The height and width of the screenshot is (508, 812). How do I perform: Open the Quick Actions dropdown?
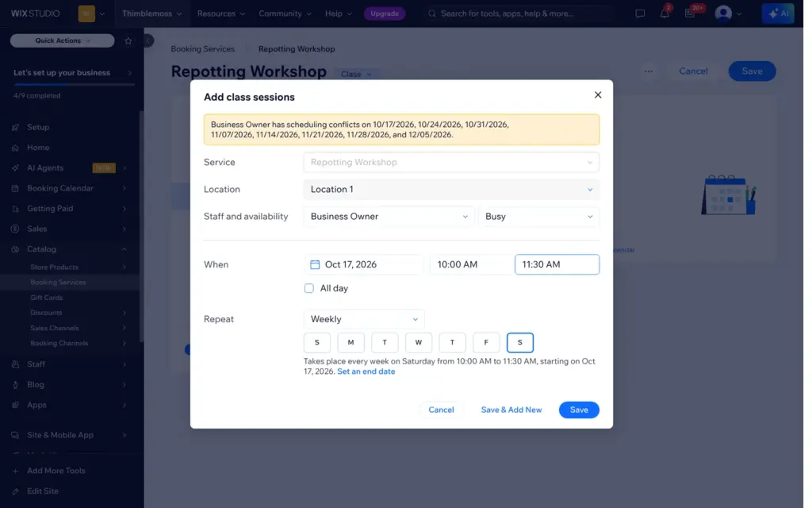[62, 41]
